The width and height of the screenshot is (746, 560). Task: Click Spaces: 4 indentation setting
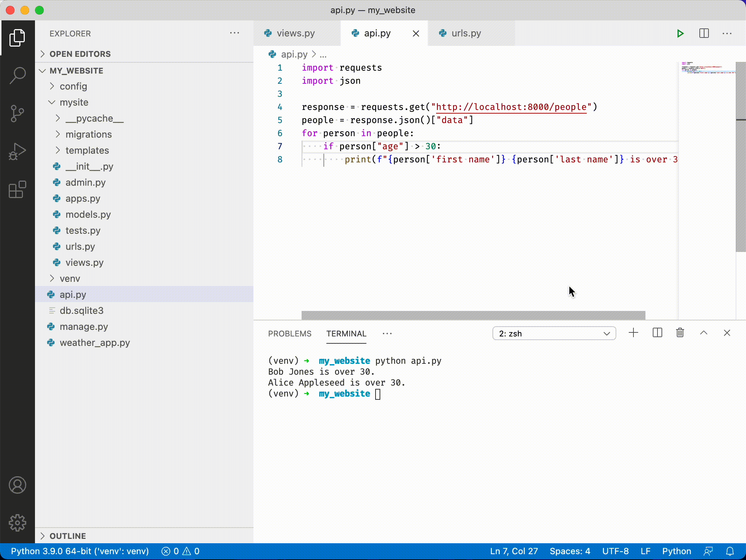pos(570,551)
